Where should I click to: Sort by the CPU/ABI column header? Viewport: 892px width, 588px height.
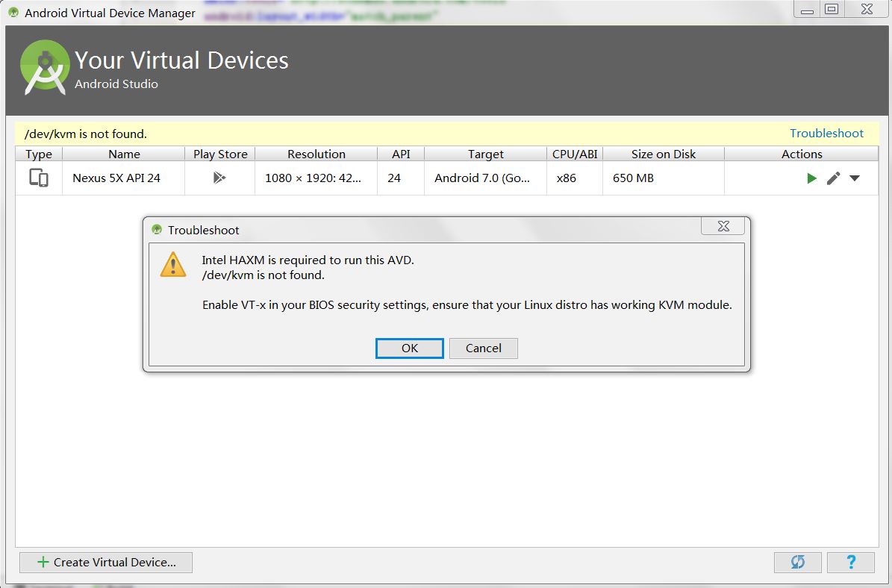575,154
